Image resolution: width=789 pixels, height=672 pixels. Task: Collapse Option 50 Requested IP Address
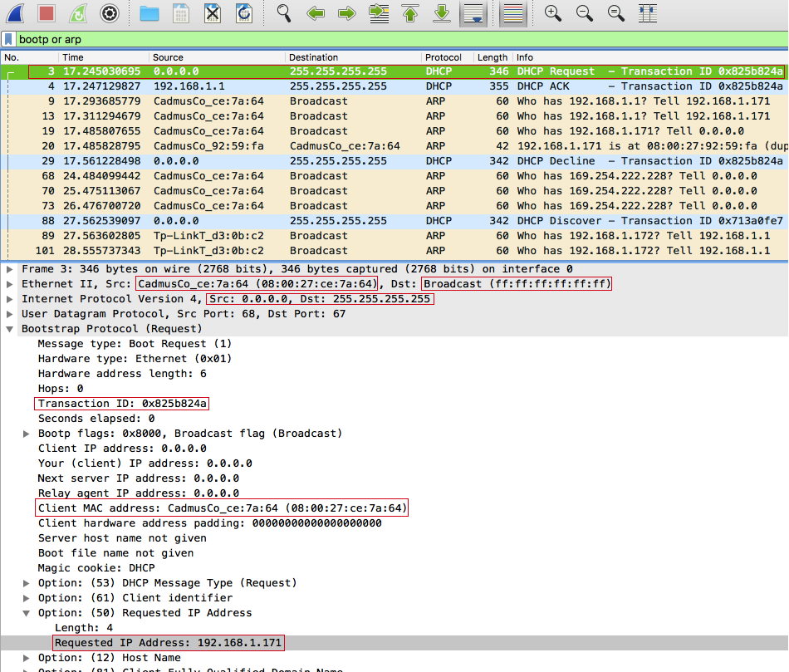pyautogui.click(x=27, y=613)
